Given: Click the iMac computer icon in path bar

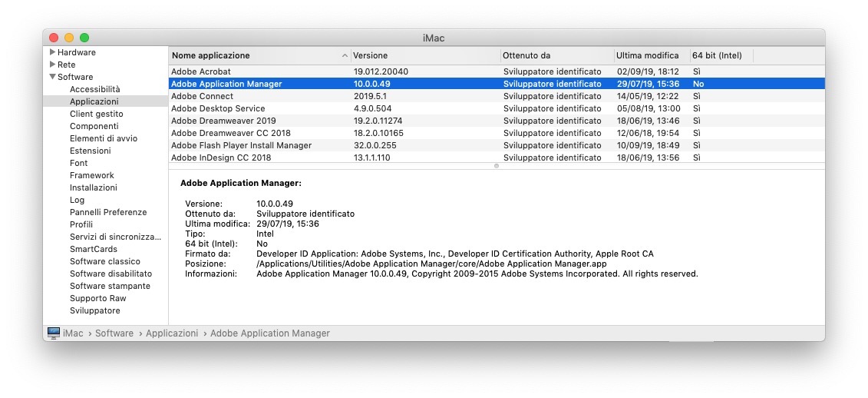Looking at the screenshot, I should click(x=54, y=333).
